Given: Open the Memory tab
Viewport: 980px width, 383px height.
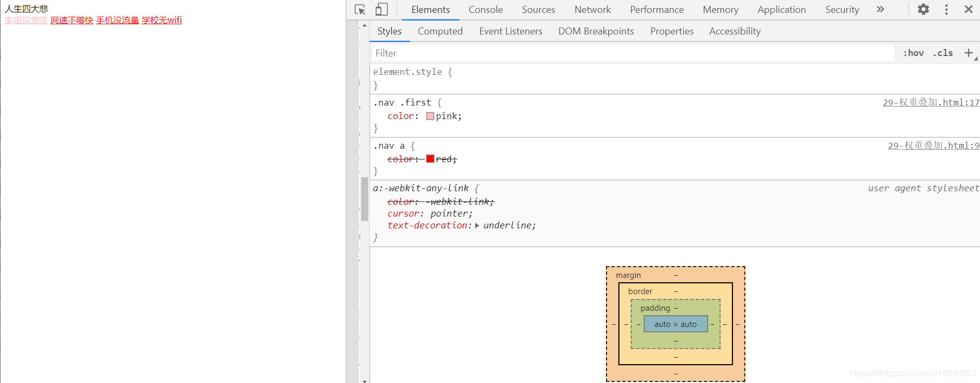Looking at the screenshot, I should pyautogui.click(x=720, y=10).
